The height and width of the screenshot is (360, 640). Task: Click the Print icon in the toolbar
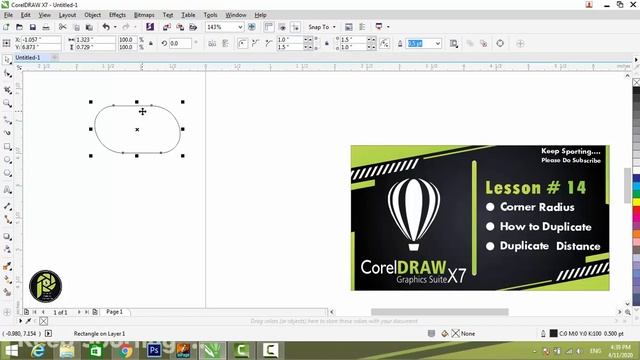point(46,27)
